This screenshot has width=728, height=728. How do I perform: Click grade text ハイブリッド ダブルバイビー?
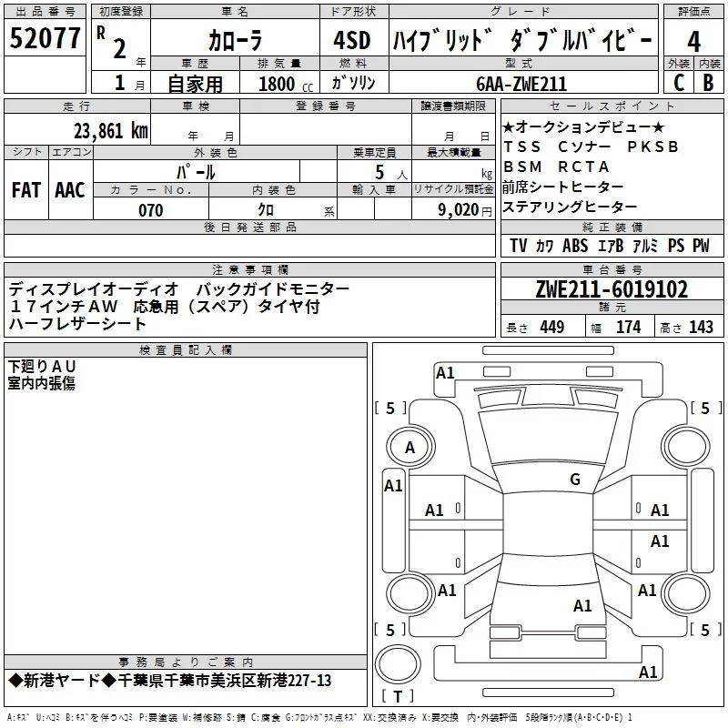522,41
